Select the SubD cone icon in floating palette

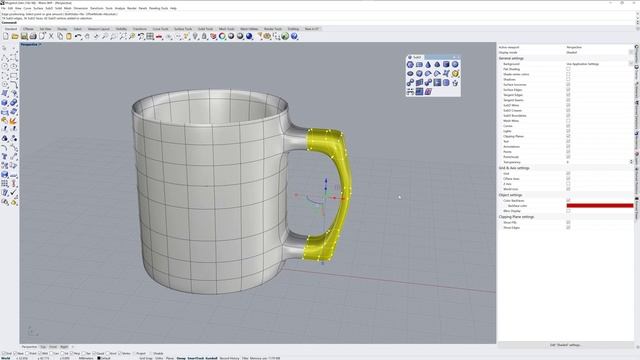click(428, 64)
